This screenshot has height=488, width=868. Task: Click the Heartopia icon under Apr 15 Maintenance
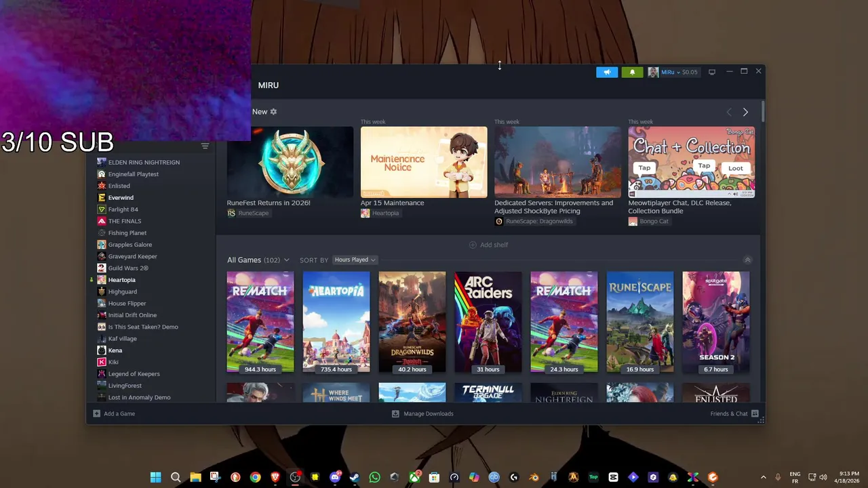pyautogui.click(x=365, y=213)
